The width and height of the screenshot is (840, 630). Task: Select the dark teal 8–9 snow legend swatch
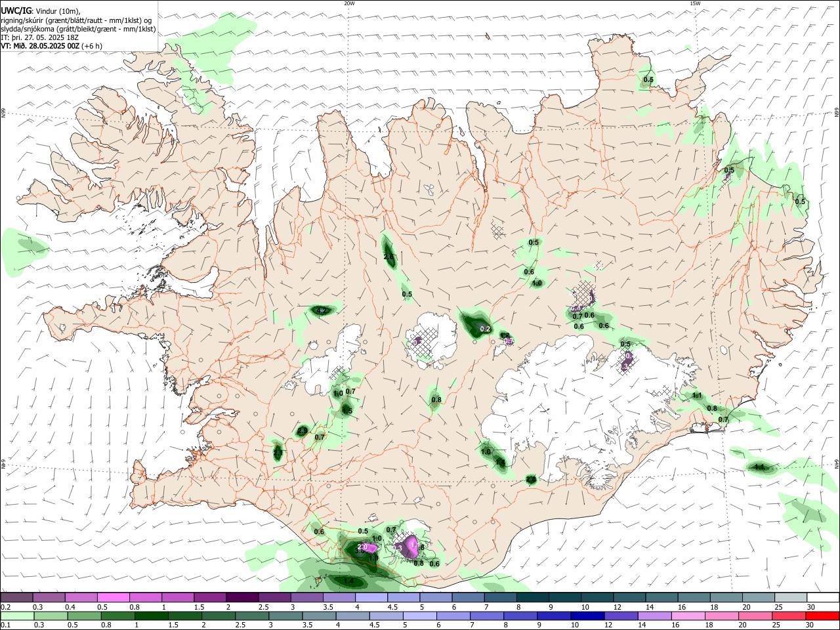click(x=532, y=597)
